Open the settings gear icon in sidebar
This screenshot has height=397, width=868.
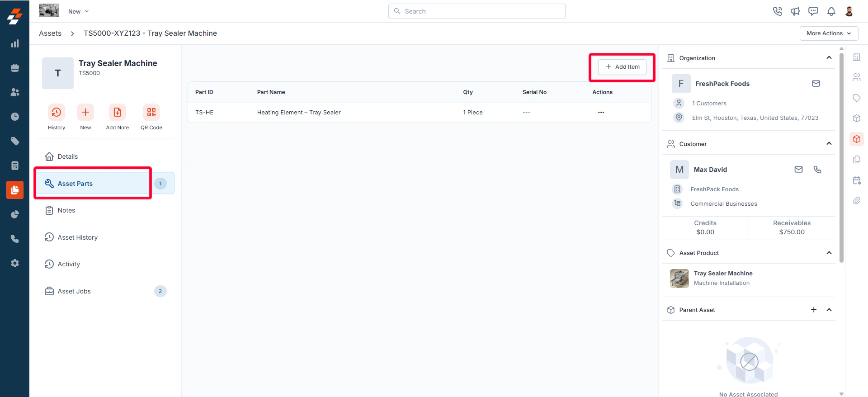[15, 263]
